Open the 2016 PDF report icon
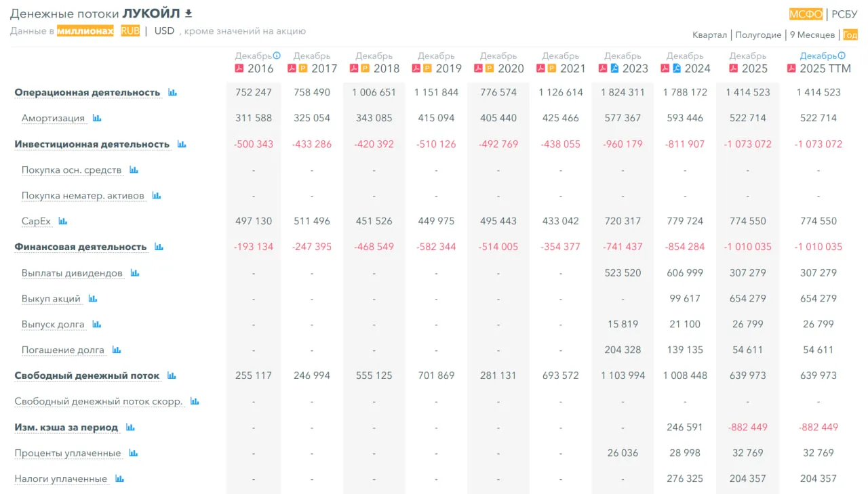The width and height of the screenshot is (868, 494). (239, 68)
